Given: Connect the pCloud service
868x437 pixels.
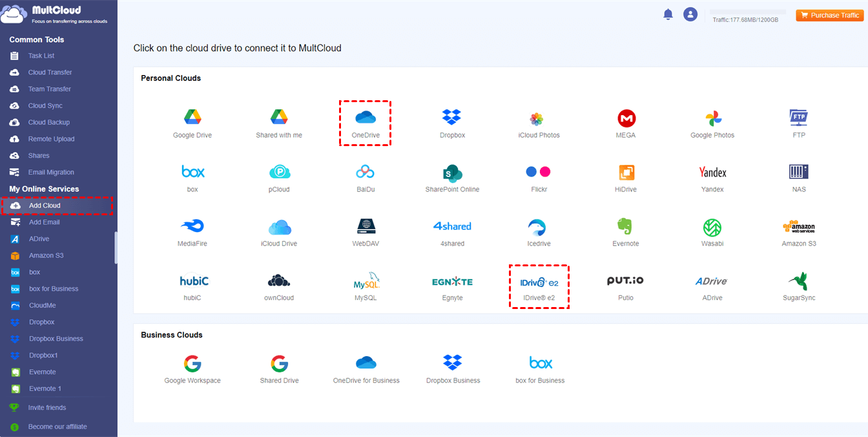Looking at the screenshot, I should click(x=279, y=178).
